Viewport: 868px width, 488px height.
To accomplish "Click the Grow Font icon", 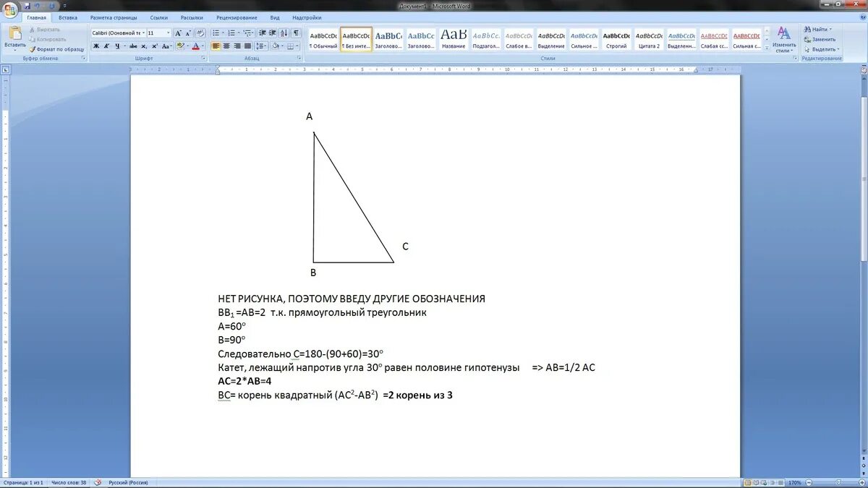I will tap(179, 33).
